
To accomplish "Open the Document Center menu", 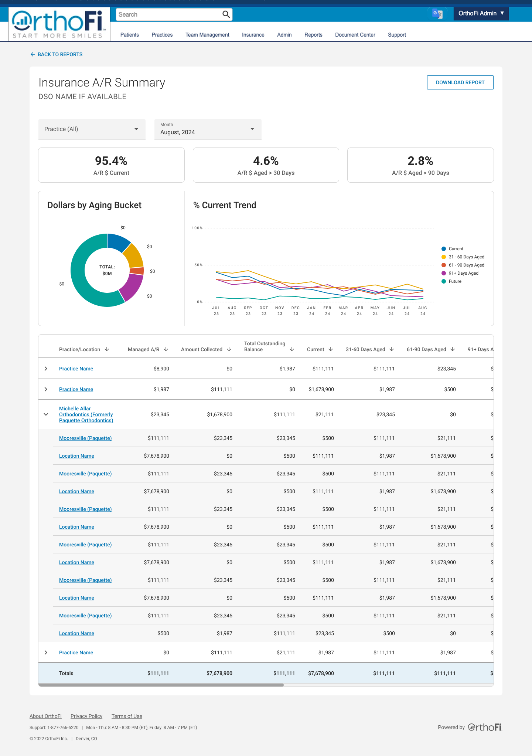I will point(355,35).
